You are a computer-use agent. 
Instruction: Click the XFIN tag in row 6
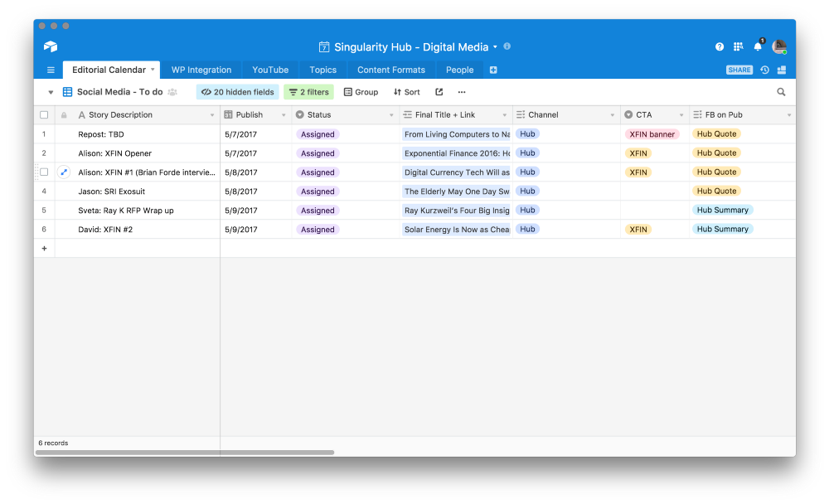coord(638,230)
